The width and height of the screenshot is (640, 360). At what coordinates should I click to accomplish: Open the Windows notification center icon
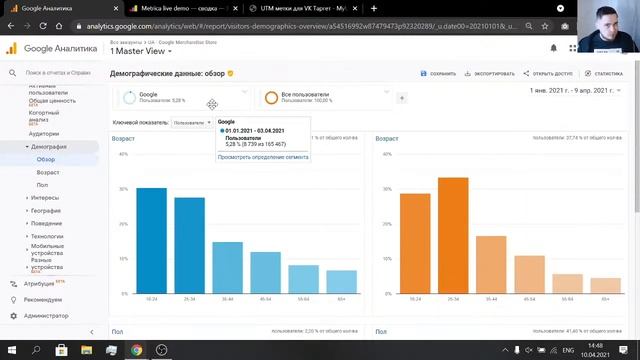[x=623, y=350]
